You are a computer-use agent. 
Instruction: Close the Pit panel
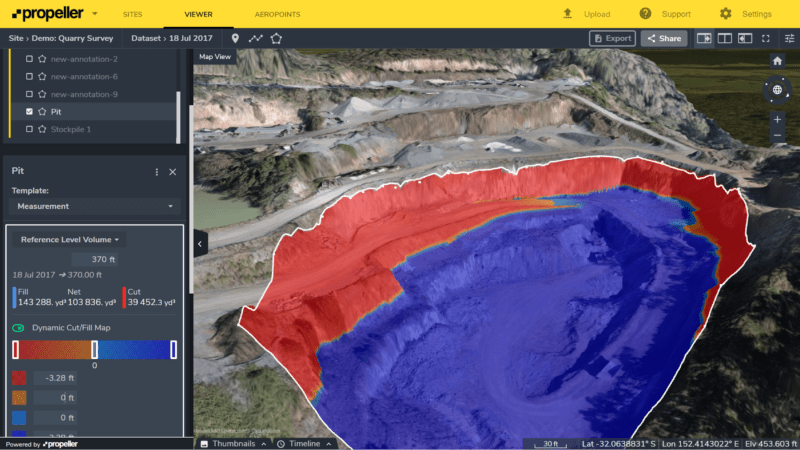(x=172, y=172)
